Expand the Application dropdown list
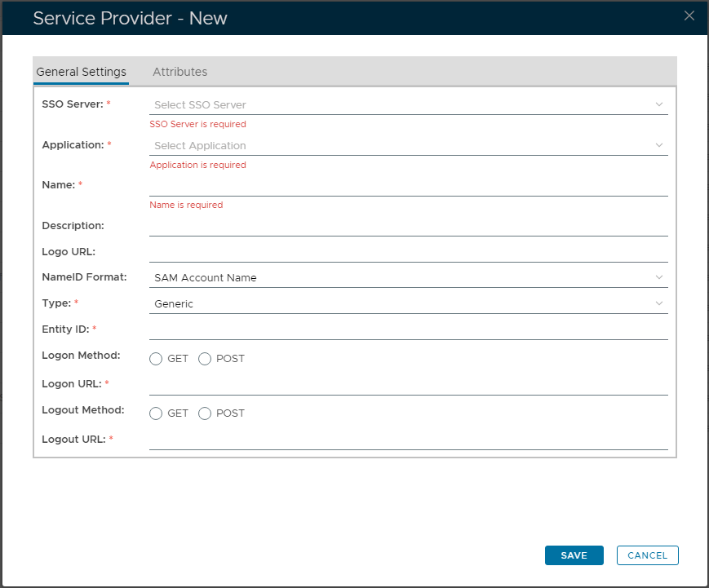 (x=408, y=145)
